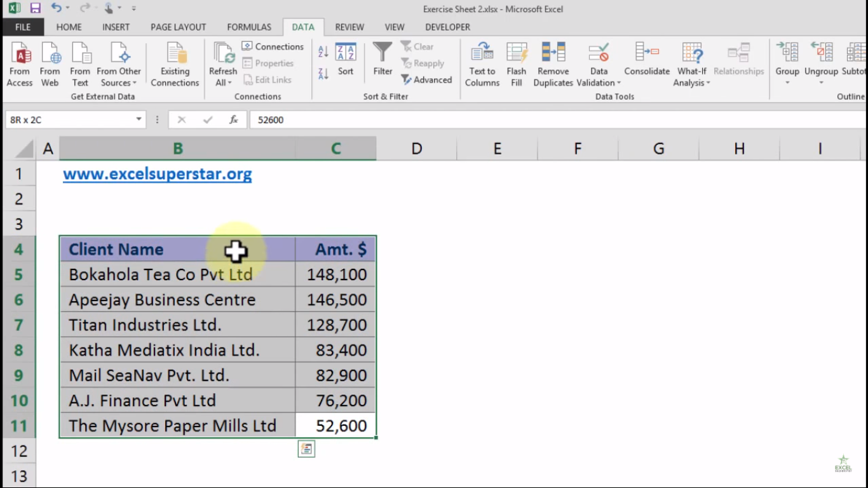
Task: Select column G header
Action: [658, 149]
